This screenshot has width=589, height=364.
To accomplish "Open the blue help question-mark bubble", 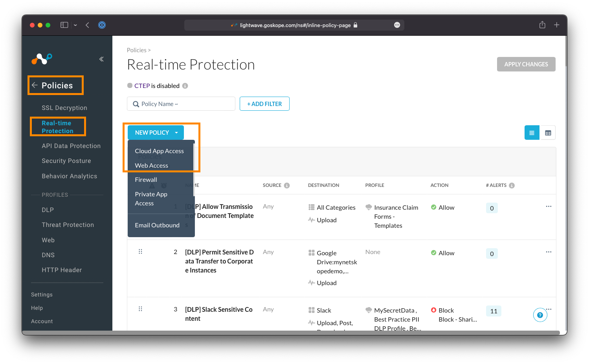I will (540, 315).
